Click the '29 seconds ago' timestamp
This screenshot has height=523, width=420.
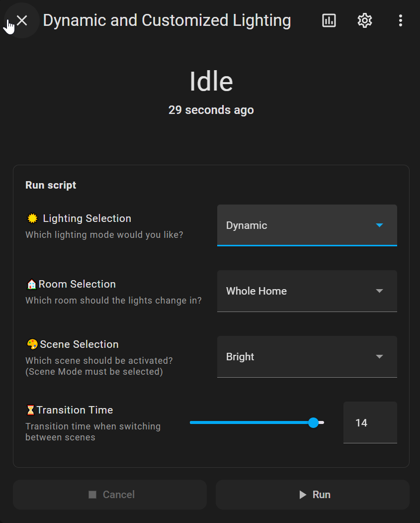point(211,110)
